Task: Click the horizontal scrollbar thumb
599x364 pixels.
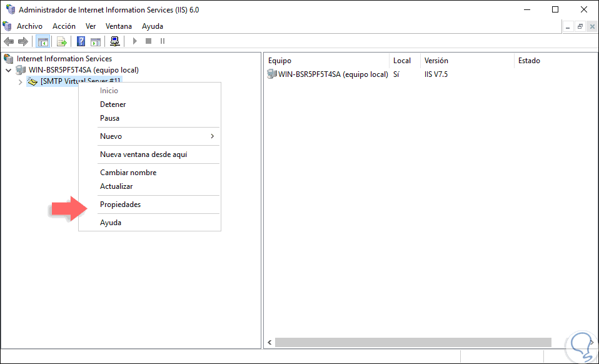Action: [x=413, y=342]
